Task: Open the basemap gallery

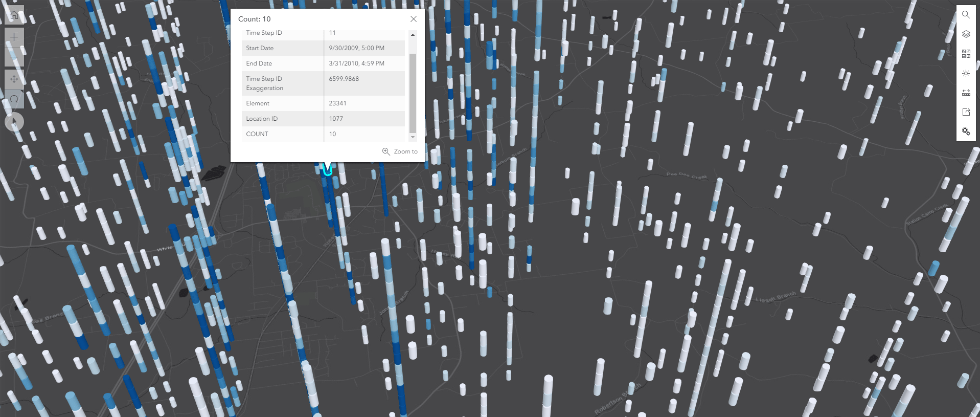Action: [966, 54]
